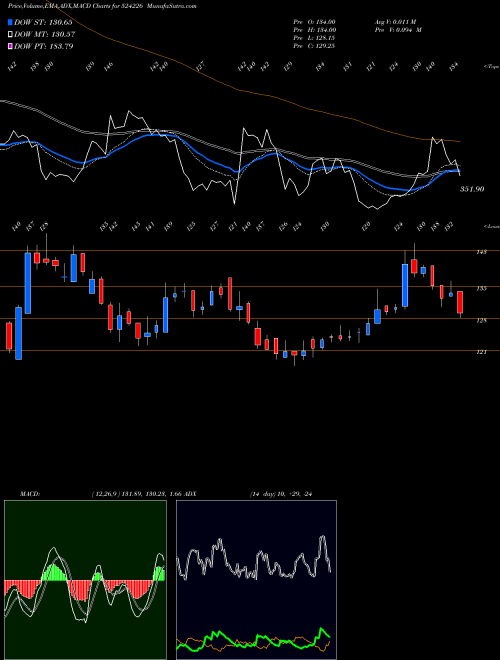Click the Pre V: 0.094 M value
The height and width of the screenshot is (660, 500).
pos(398,30)
